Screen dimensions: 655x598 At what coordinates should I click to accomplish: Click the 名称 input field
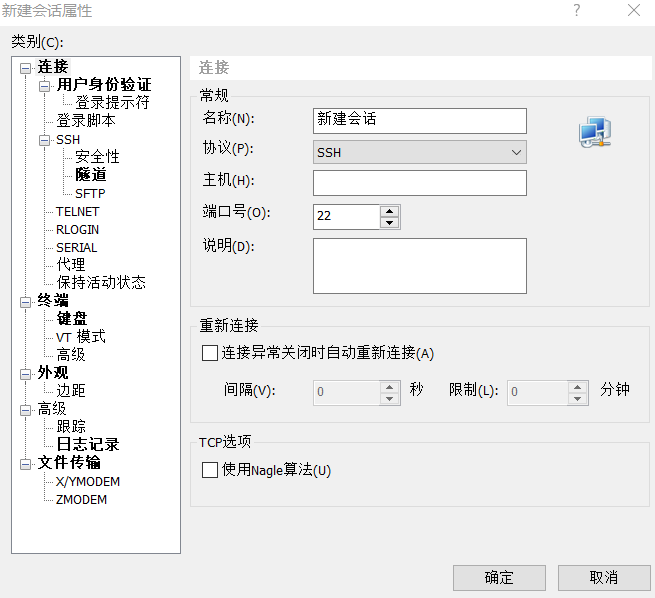[x=419, y=121]
